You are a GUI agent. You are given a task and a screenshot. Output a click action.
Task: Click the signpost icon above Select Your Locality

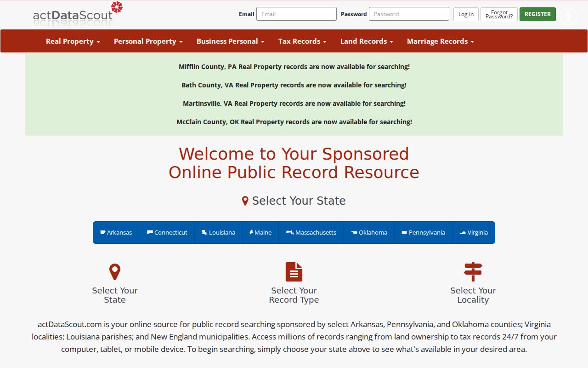[473, 272]
